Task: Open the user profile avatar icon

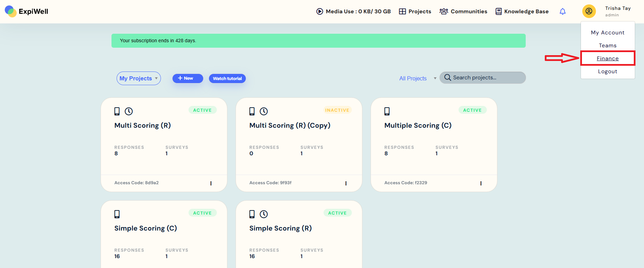Action: click(x=589, y=11)
